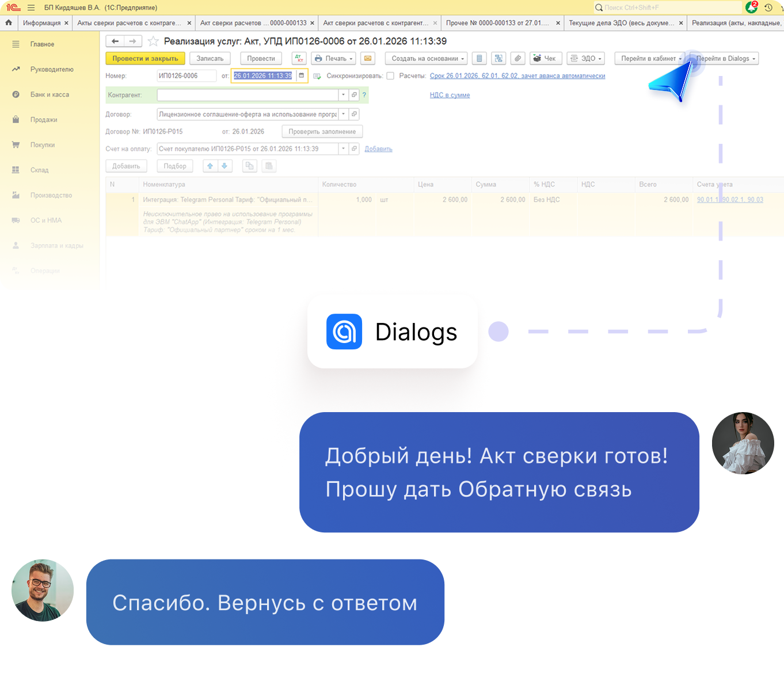Move table row down with arrow icon
This screenshot has width=784, height=693.
point(224,166)
